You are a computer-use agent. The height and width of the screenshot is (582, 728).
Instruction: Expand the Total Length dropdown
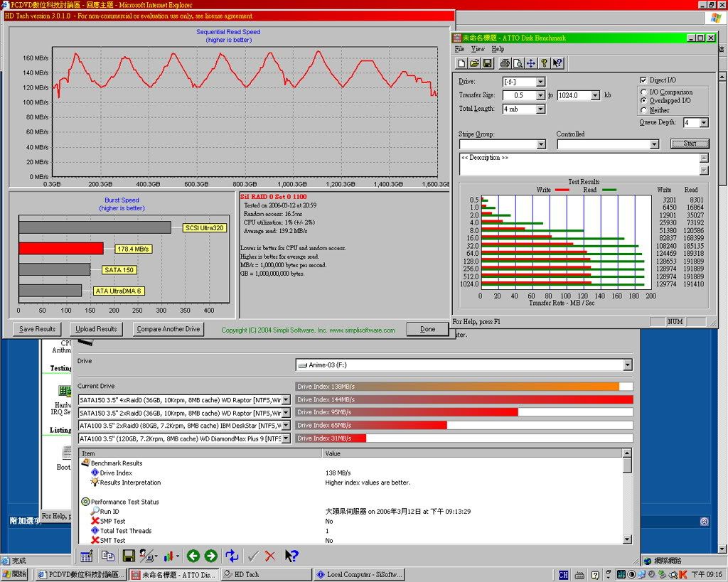[x=540, y=109]
